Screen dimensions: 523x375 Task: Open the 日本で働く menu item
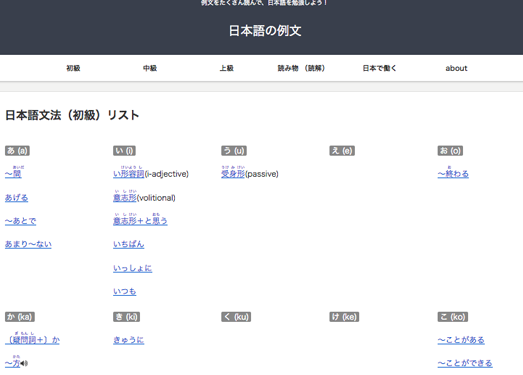380,68
